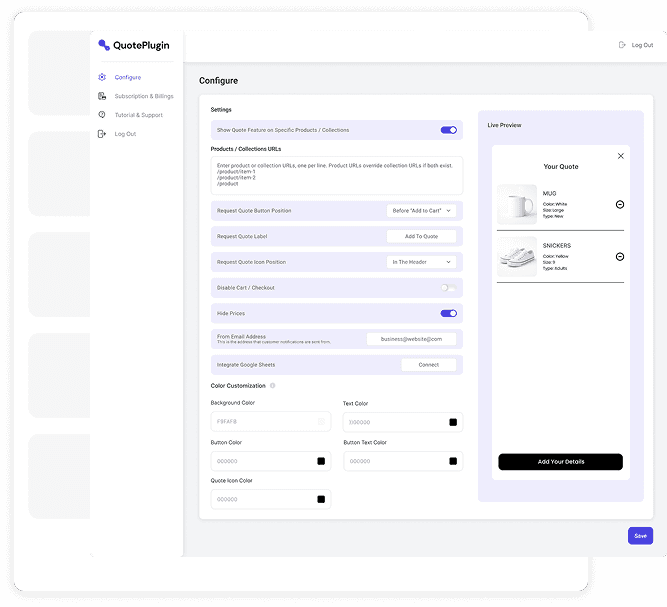Click the Color Customization info icon

pyautogui.click(x=273, y=385)
